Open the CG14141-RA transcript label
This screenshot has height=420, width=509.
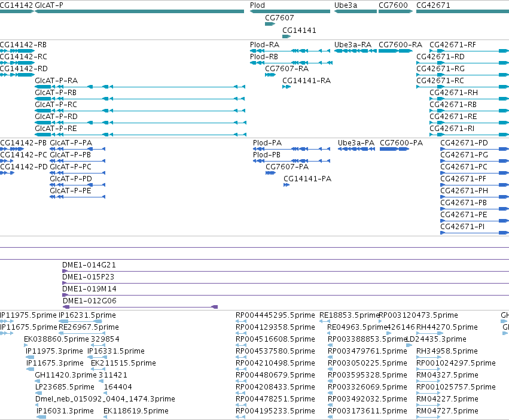pos(306,81)
